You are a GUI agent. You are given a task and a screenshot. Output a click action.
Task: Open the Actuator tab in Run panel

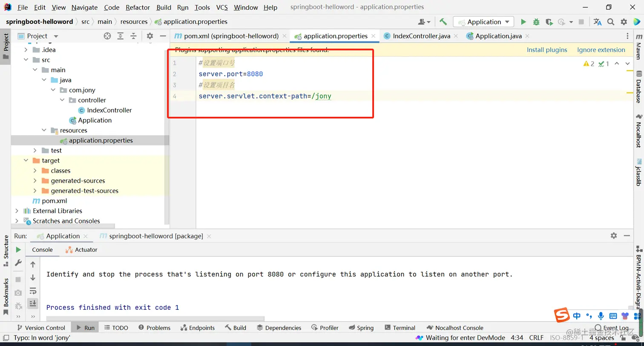(x=81, y=250)
